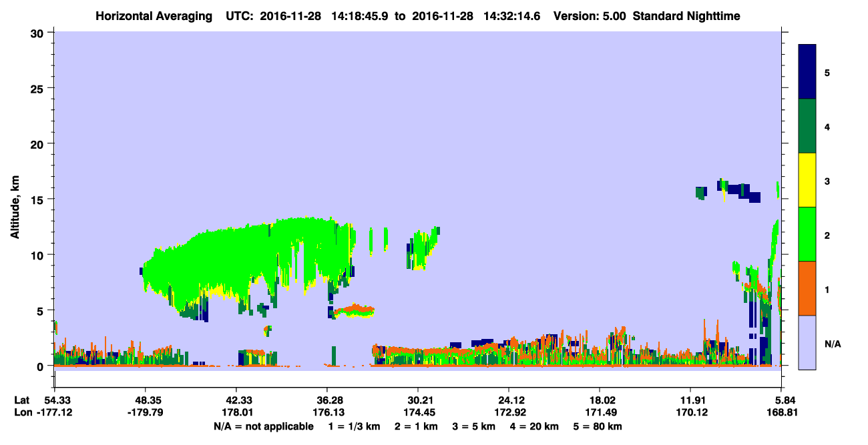Click the dark blue level 5 color swatch
The height and width of the screenshot is (445, 868).
(807, 72)
